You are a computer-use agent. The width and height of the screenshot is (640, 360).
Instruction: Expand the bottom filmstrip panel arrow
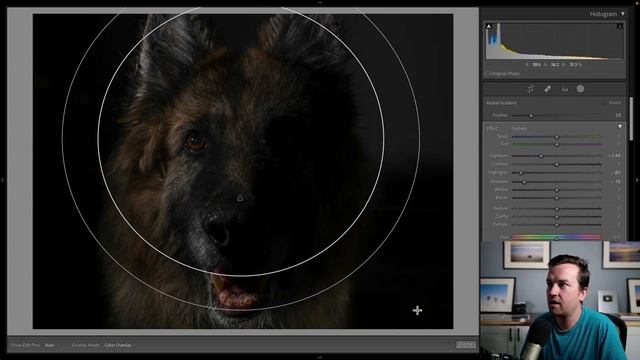pyautogui.click(x=320, y=357)
